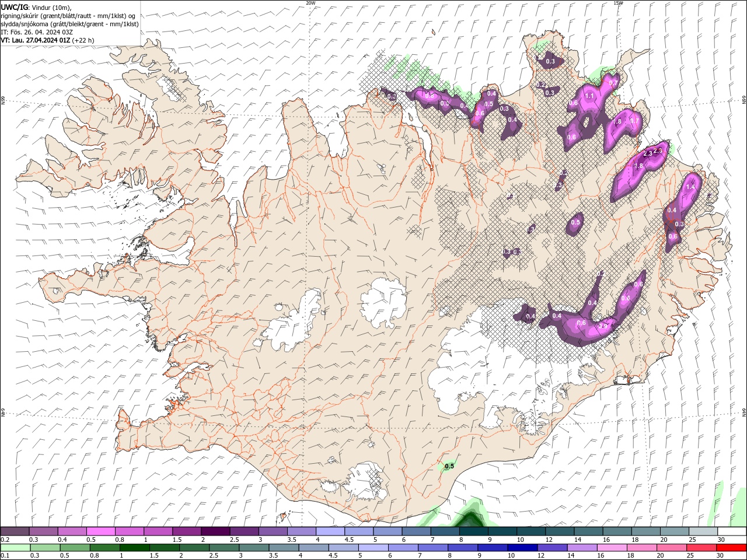Click the 'UWC/IG: Vindur (10m),' title line

[36, 7]
